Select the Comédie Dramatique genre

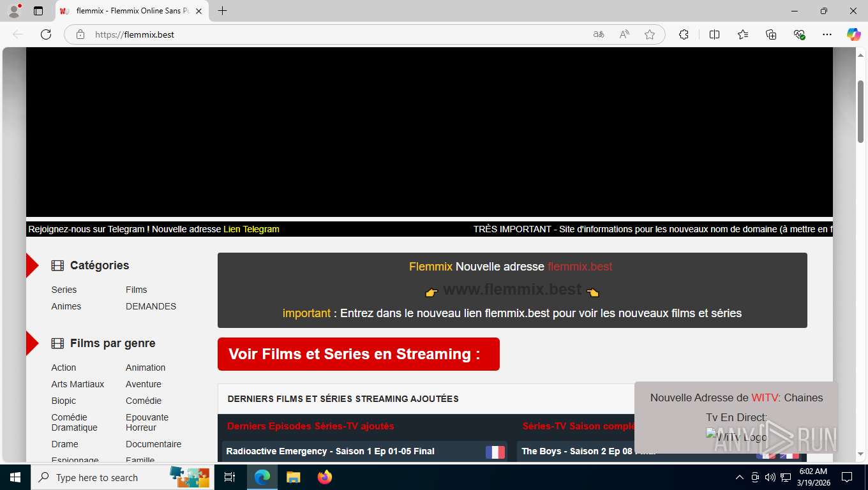point(75,422)
